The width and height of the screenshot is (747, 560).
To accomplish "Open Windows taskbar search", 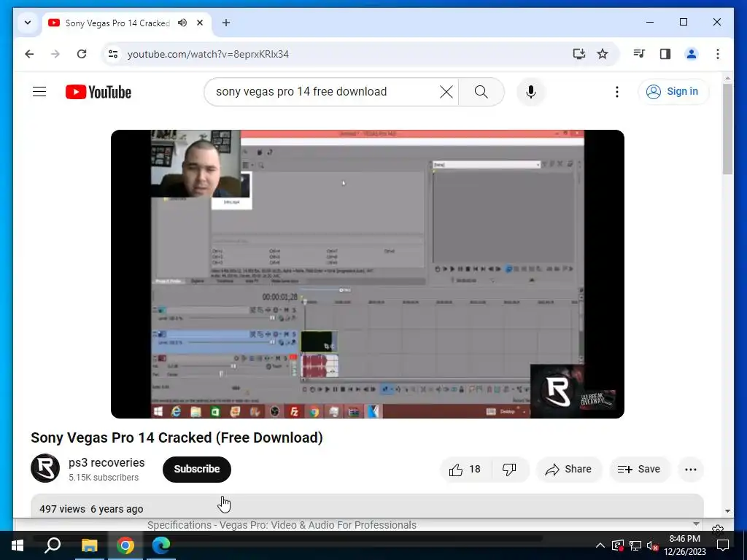I will pyautogui.click(x=53, y=545).
